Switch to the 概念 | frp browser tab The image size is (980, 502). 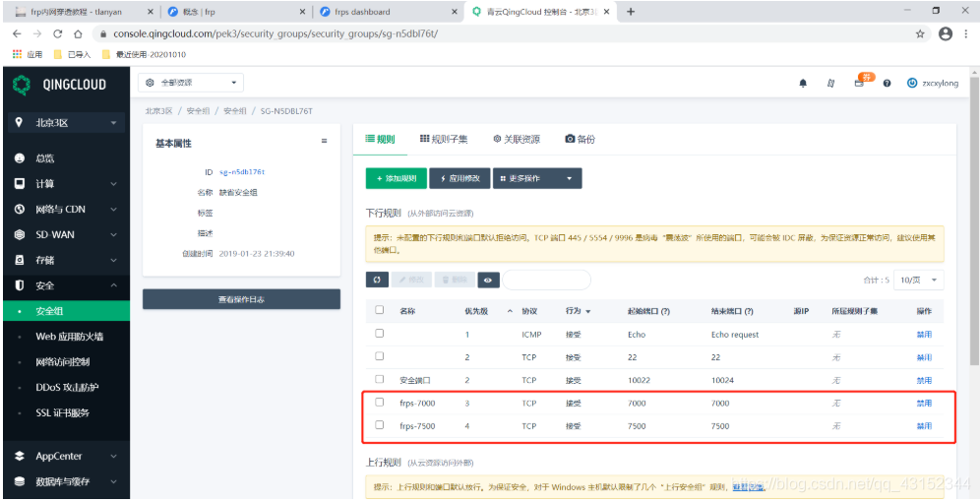pos(235,11)
